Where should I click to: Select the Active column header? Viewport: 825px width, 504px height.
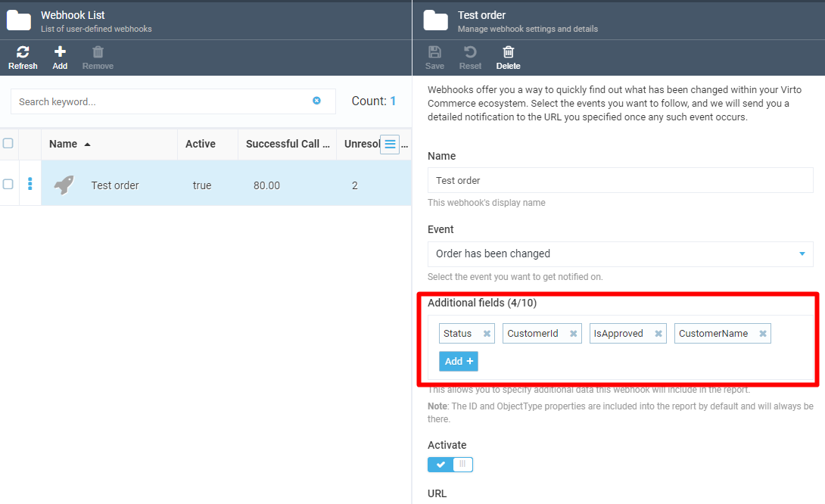(x=201, y=144)
